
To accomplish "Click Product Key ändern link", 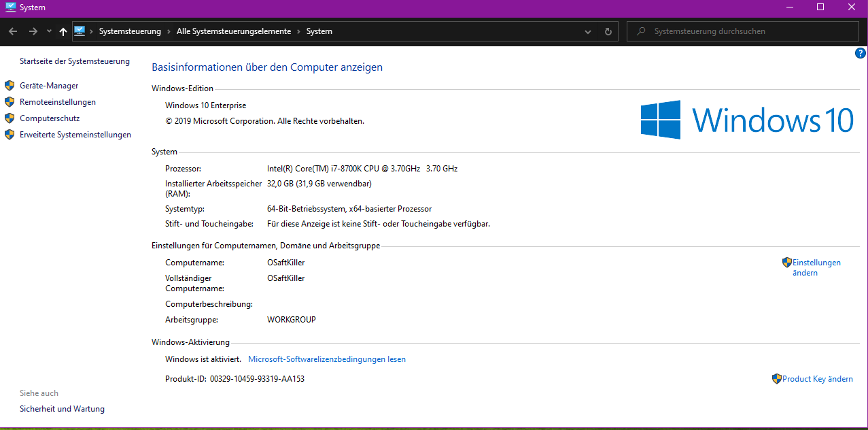I will coord(818,379).
